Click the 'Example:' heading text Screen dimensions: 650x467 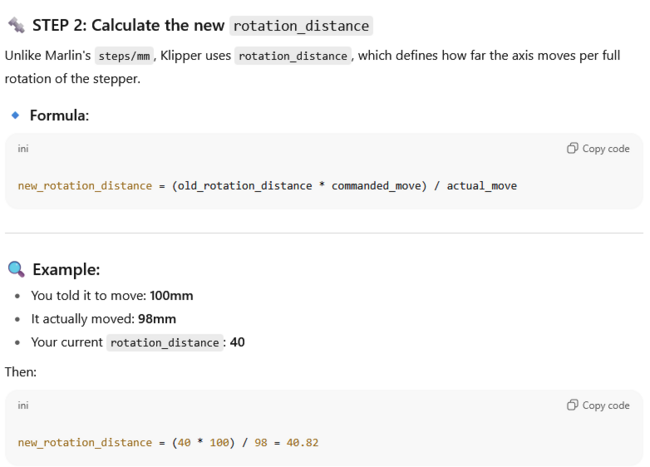pyautogui.click(x=66, y=270)
